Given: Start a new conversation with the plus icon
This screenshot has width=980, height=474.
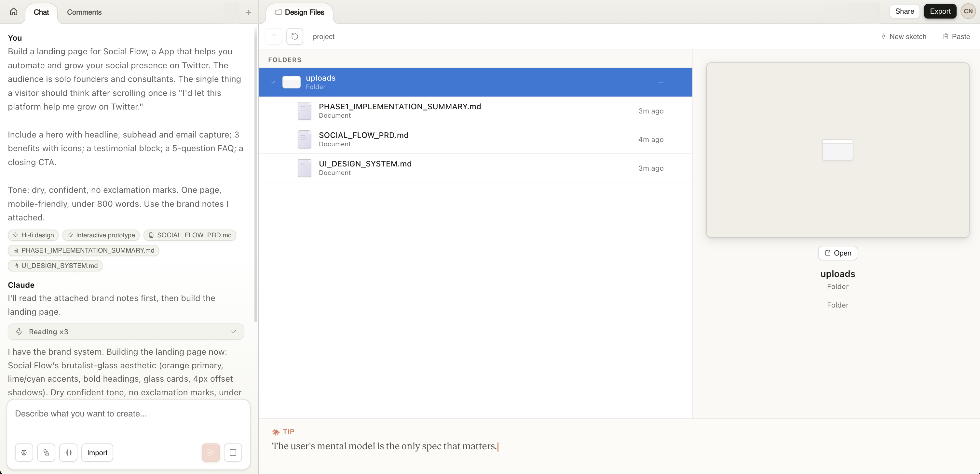Looking at the screenshot, I should pyautogui.click(x=248, y=12).
